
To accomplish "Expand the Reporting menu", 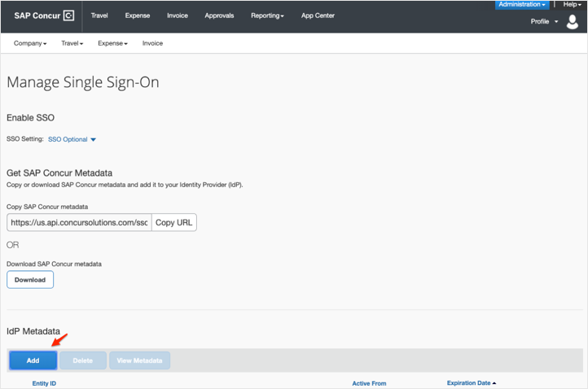I will (x=267, y=15).
